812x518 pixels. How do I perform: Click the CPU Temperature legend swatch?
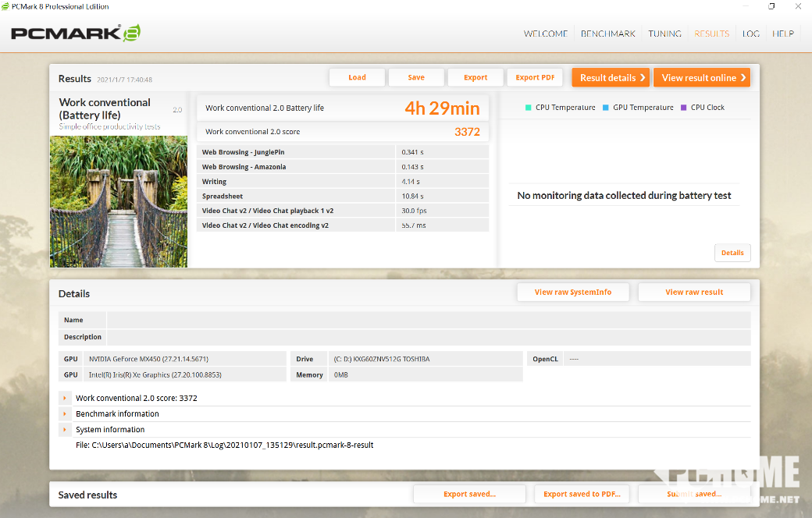529,108
